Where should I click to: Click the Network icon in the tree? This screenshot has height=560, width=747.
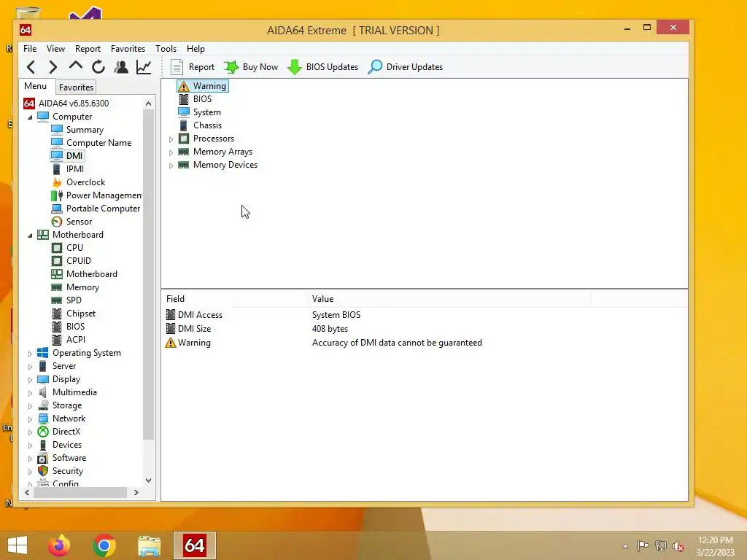[43, 419]
